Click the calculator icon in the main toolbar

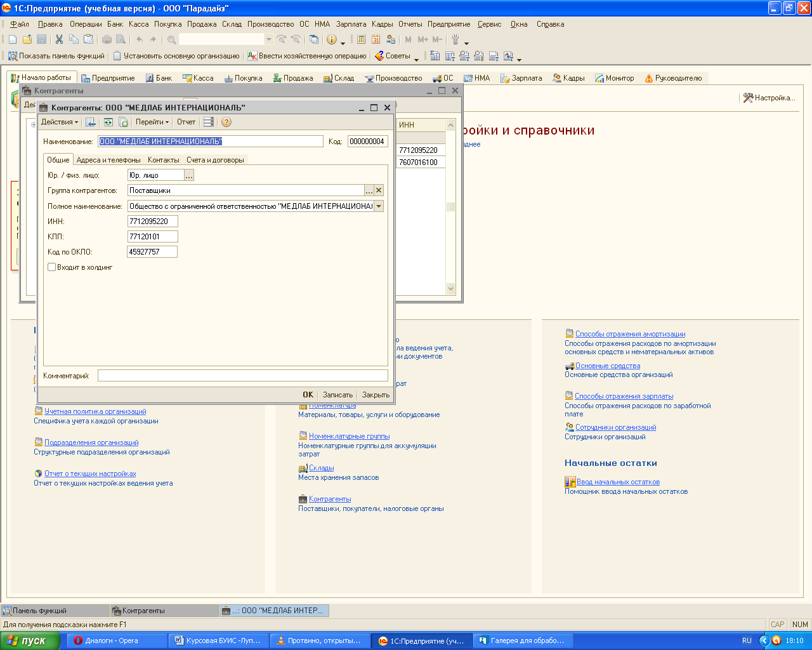[x=361, y=39]
